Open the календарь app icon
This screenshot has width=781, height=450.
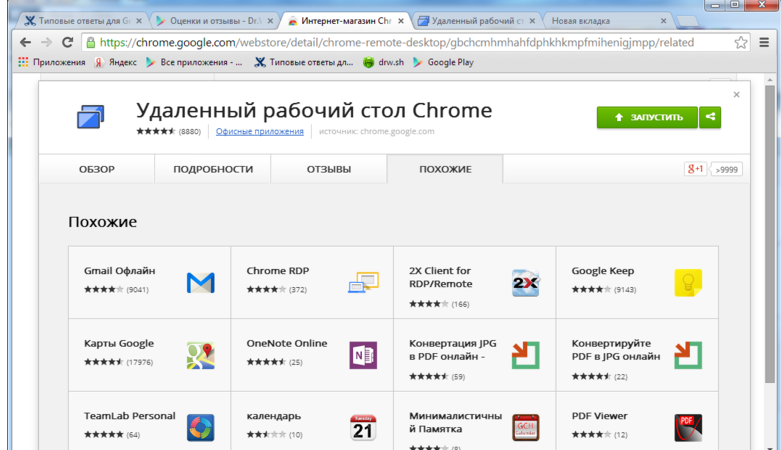click(x=363, y=428)
